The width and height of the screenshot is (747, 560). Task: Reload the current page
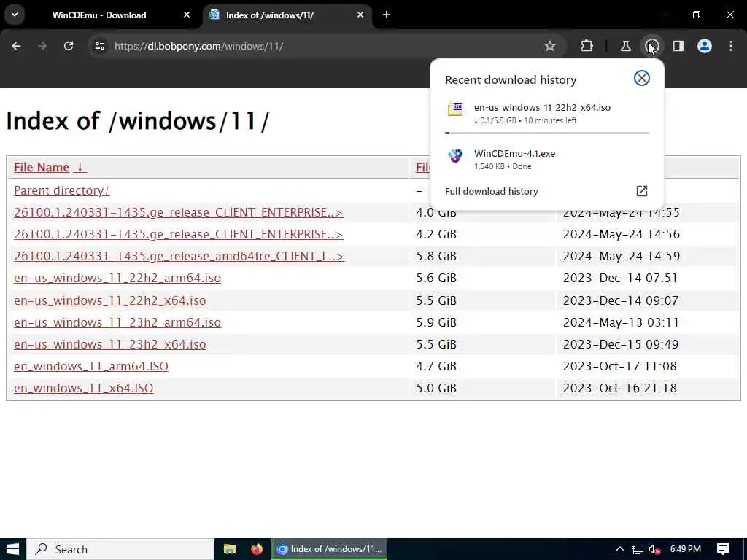click(x=69, y=46)
